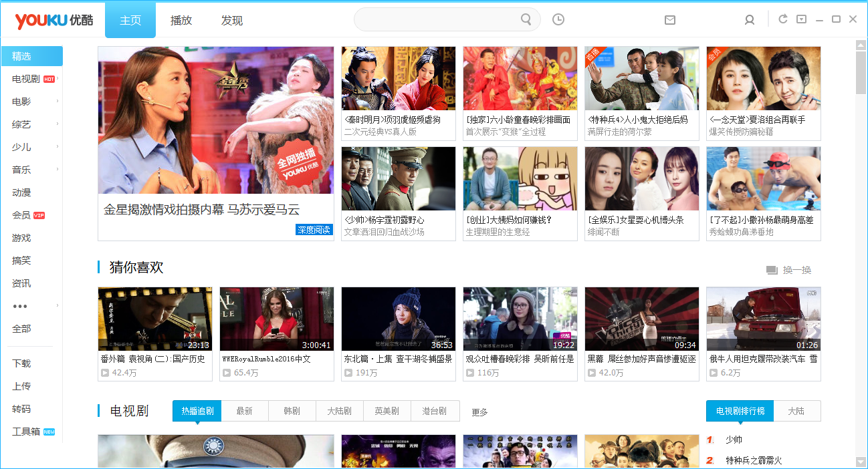Image resolution: width=868 pixels, height=469 pixels.
Task: Switch to the 播放 tab
Action: pyautogui.click(x=181, y=20)
